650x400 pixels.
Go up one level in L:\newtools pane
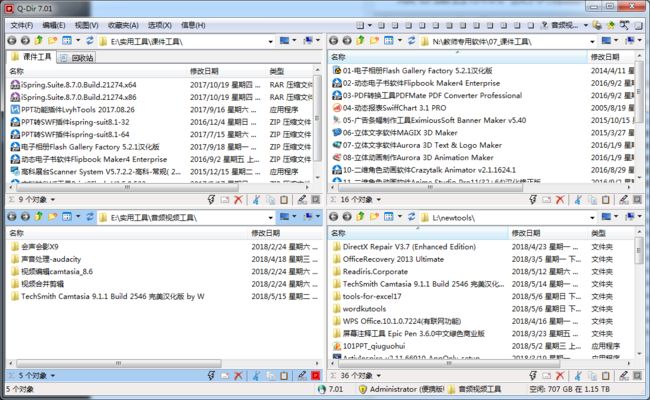click(x=360, y=217)
